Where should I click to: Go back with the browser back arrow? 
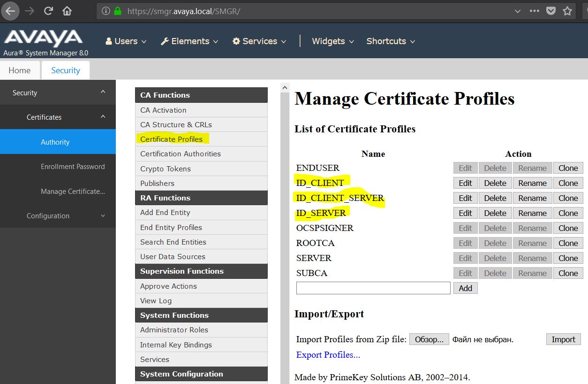point(10,11)
